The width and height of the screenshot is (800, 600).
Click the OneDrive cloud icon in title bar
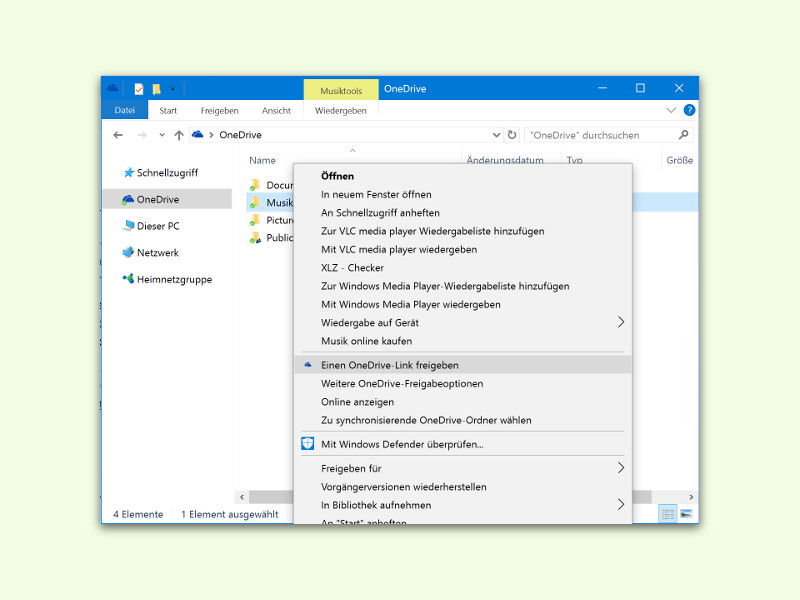point(112,89)
